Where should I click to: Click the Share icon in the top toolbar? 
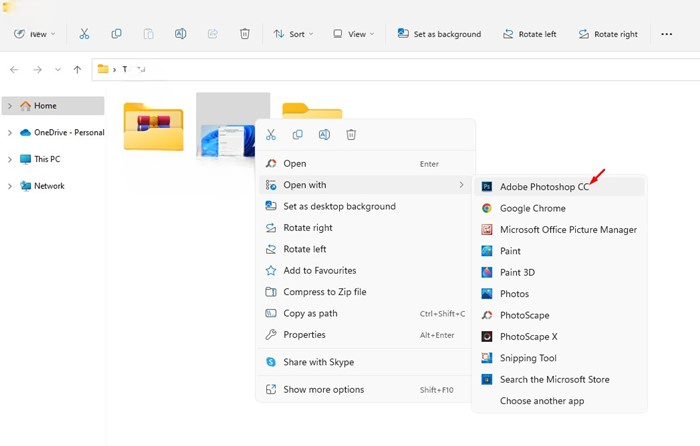[x=212, y=34]
